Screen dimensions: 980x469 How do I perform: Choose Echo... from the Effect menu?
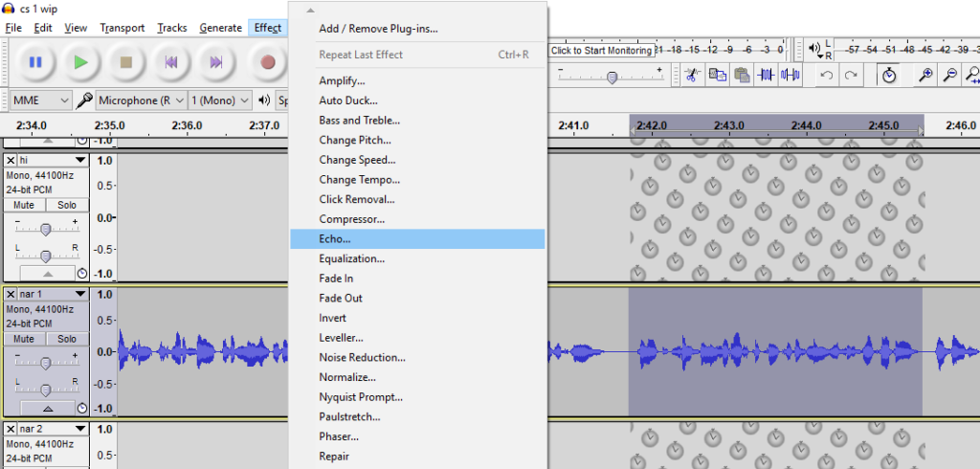335,238
